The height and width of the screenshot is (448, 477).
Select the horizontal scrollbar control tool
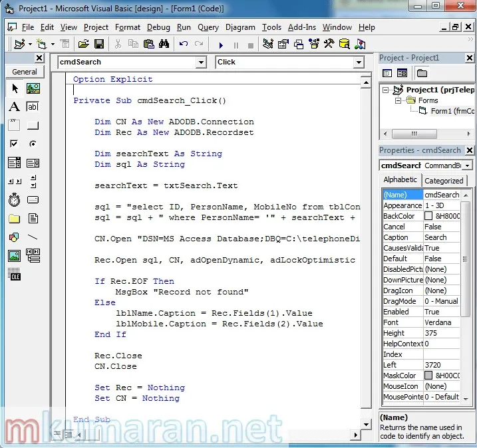tap(14, 181)
